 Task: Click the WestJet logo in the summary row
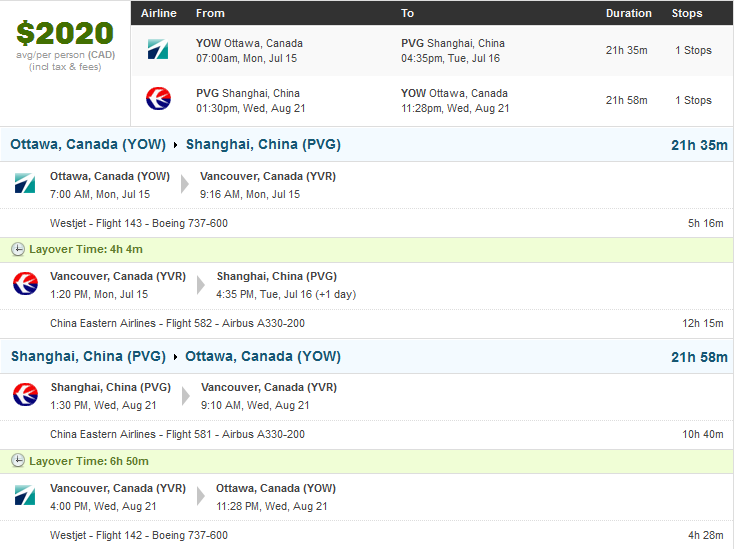pos(158,49)
